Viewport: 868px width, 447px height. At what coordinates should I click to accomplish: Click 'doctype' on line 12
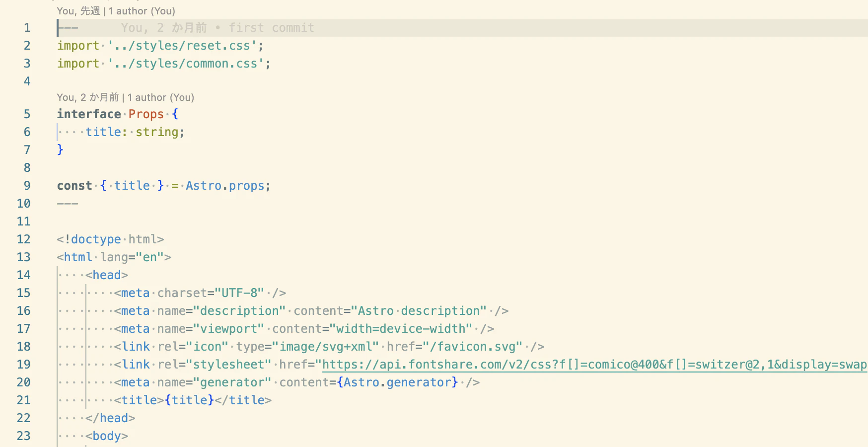96,239
